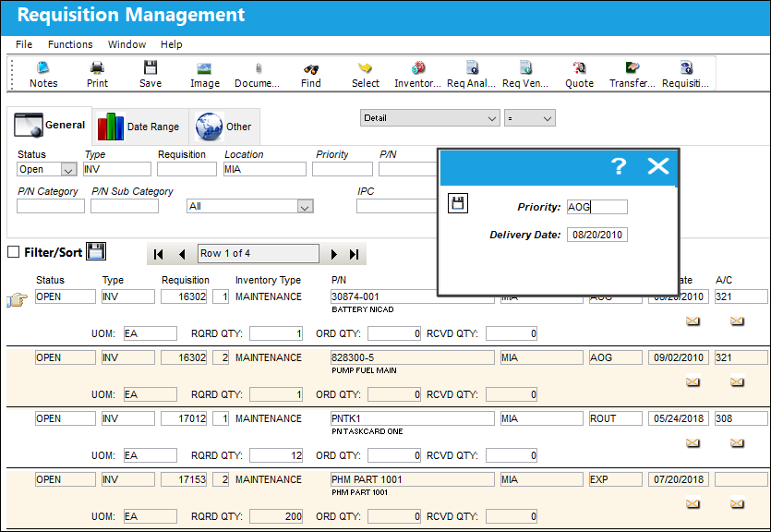Expand the Status dropdown showing Open
This screenshot has width=771, height=532.
click(x=69, y=170)
